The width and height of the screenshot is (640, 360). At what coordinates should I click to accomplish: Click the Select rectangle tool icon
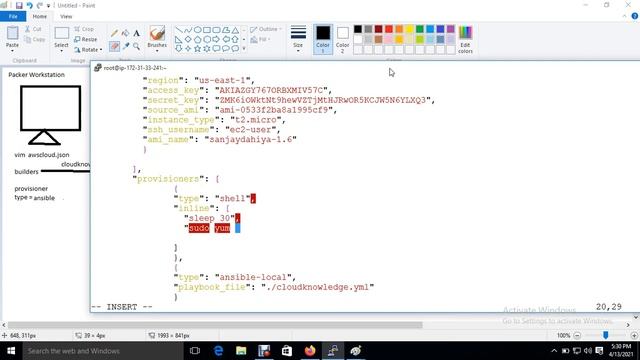[x=62, y=33]
